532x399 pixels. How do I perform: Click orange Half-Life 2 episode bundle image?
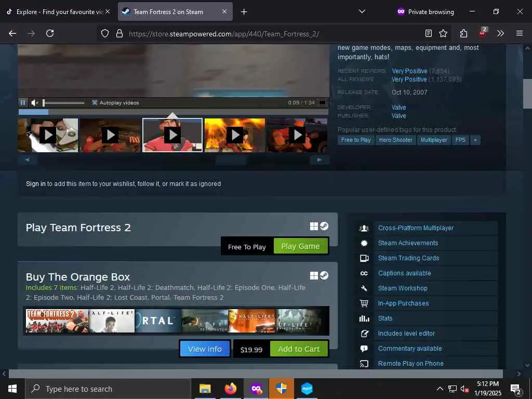coord(252,321)
